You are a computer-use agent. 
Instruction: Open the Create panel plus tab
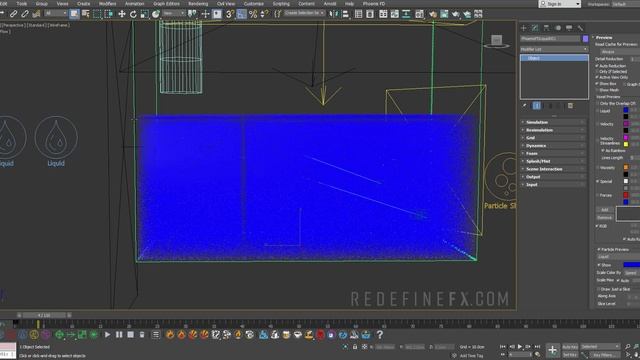coord(523,28)
